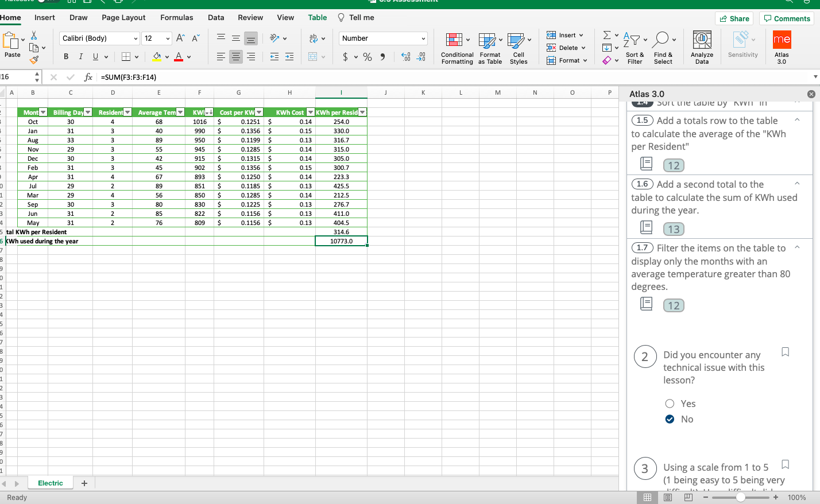This screenshot has height=504, width=820.
Task: Select the Yes radio button
Action: 670,404
